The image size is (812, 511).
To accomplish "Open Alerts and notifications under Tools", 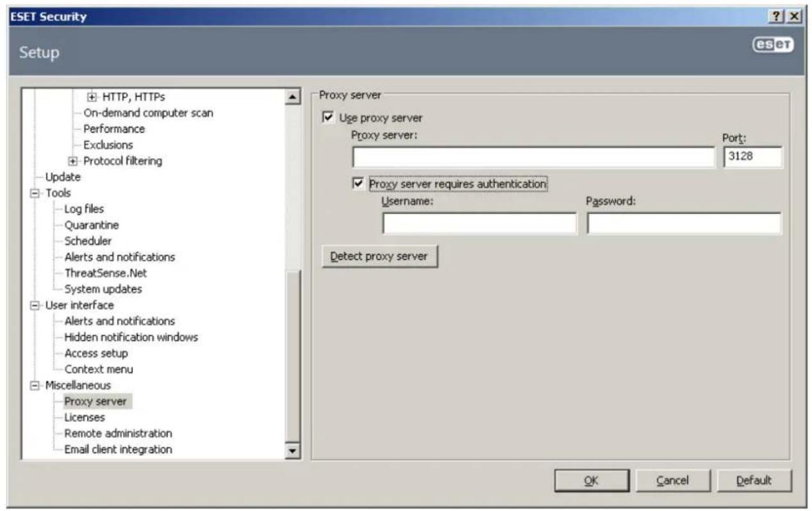I will coord(119,257).
